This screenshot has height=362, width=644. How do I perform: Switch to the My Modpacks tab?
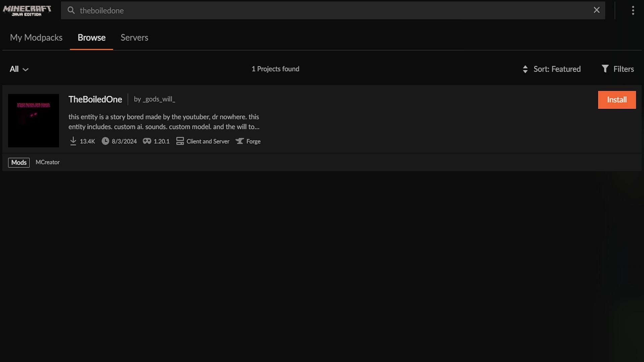coord(36,38)
